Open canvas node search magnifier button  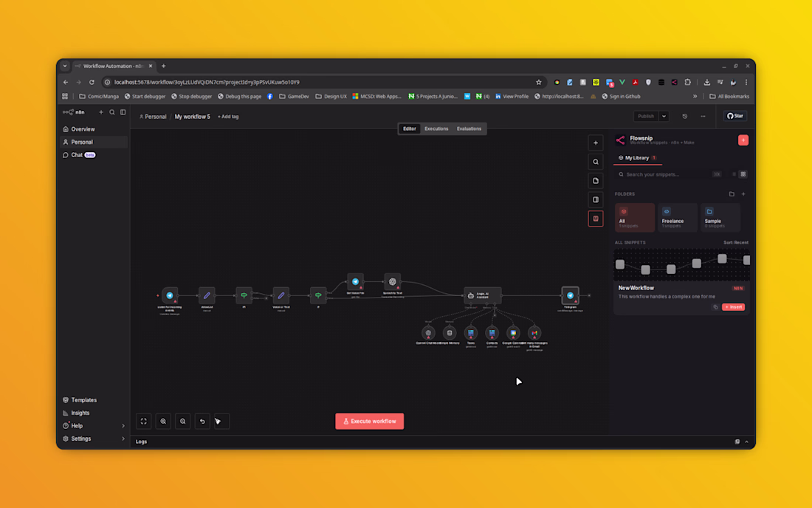[x=596, y=162]
